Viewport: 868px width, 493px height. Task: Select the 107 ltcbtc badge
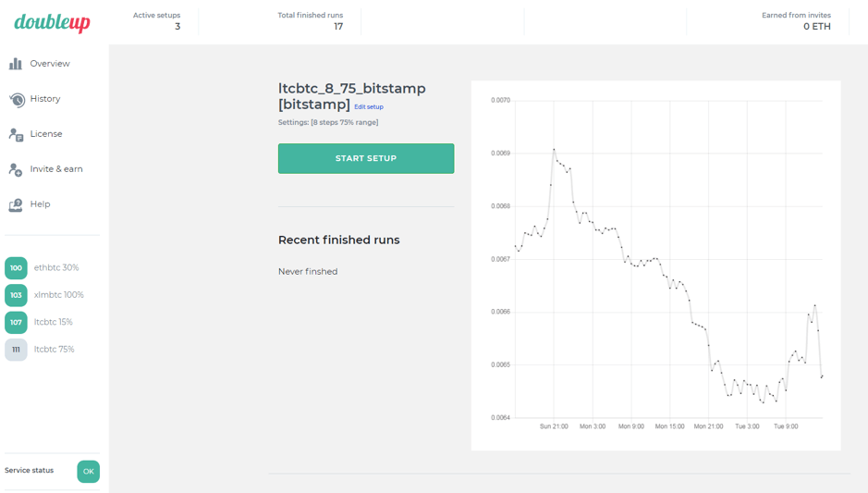[x=16, y=322]
